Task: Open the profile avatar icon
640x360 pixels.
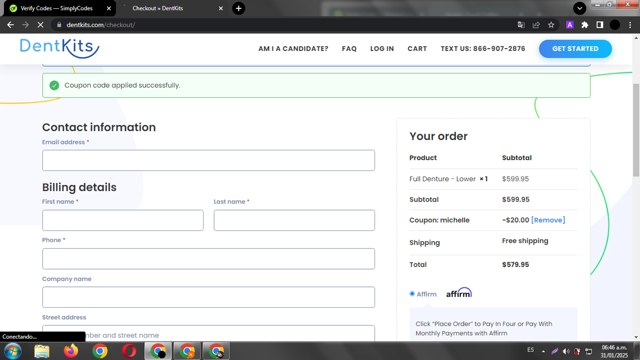Action: coord(615,25)
